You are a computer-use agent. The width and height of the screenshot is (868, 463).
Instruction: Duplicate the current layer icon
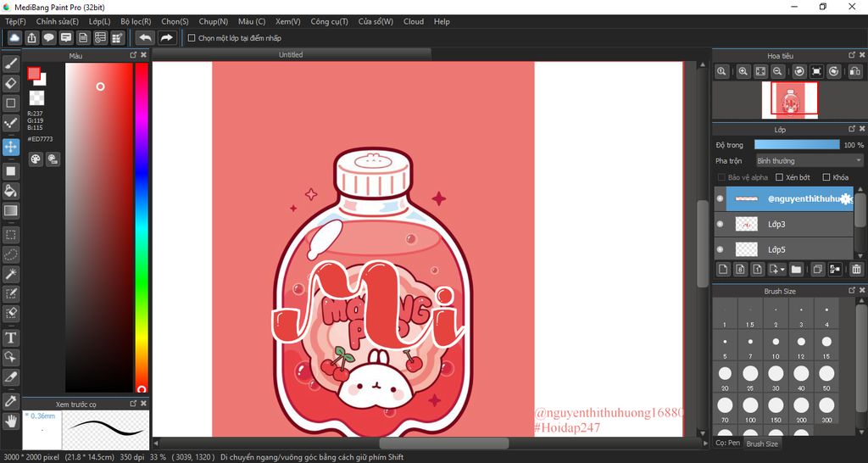click(x=817, y=270)
